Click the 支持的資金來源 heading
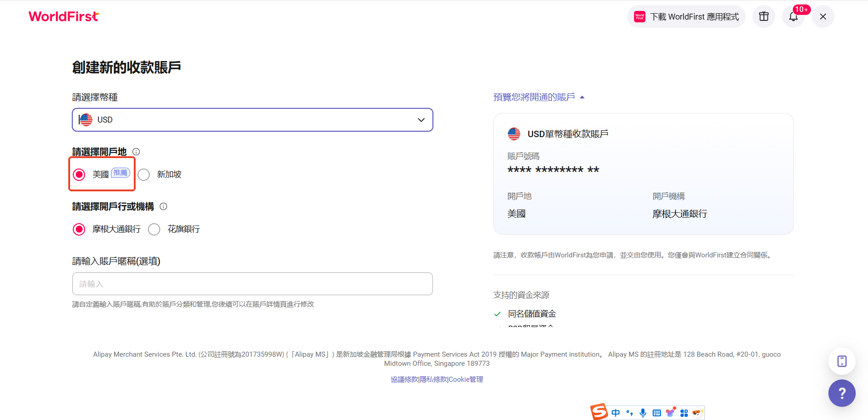The width and height of the screenshot is (868, 420). coord(521,295)
